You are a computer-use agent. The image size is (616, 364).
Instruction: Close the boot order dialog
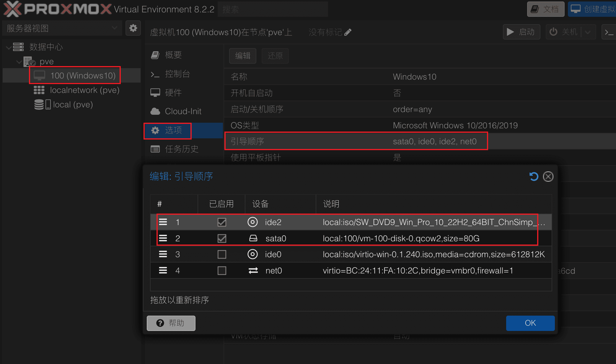548,177
